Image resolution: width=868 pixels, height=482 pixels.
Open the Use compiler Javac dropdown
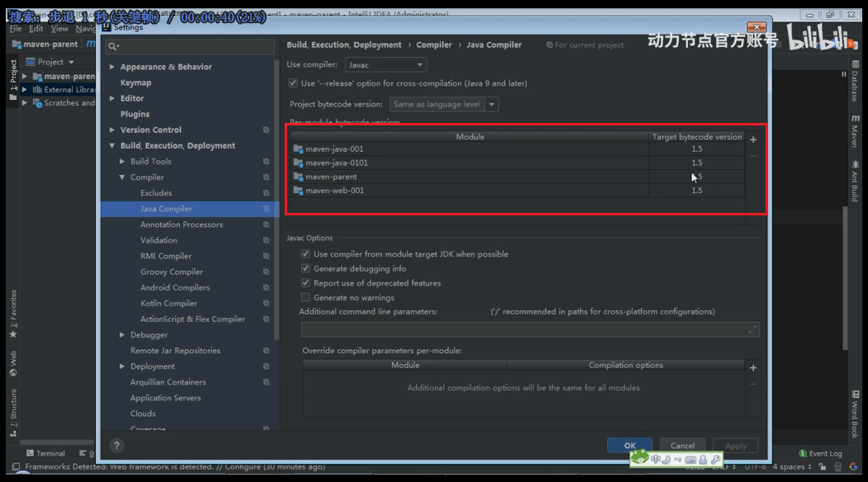[386, 65]
